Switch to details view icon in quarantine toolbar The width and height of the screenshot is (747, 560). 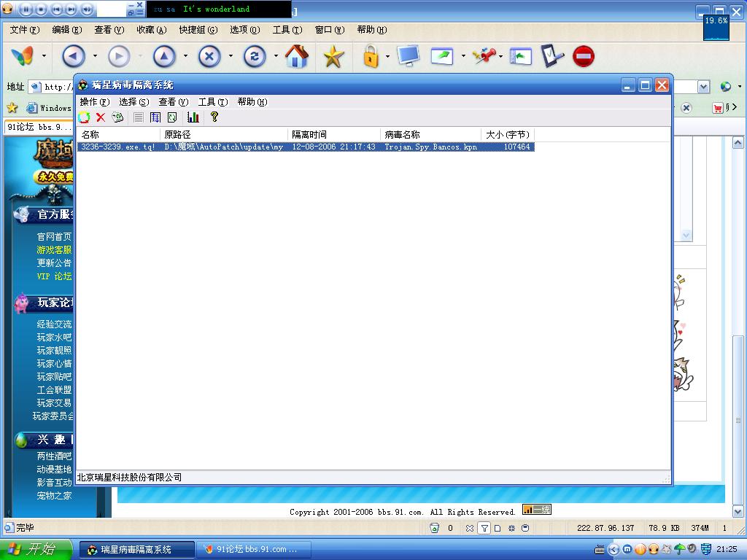155,117
